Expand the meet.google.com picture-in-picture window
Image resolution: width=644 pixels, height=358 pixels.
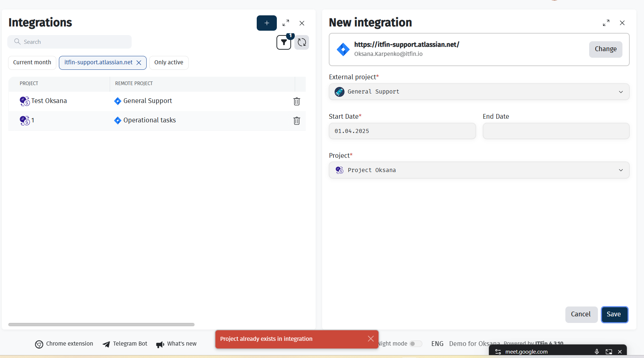[609, 351]
